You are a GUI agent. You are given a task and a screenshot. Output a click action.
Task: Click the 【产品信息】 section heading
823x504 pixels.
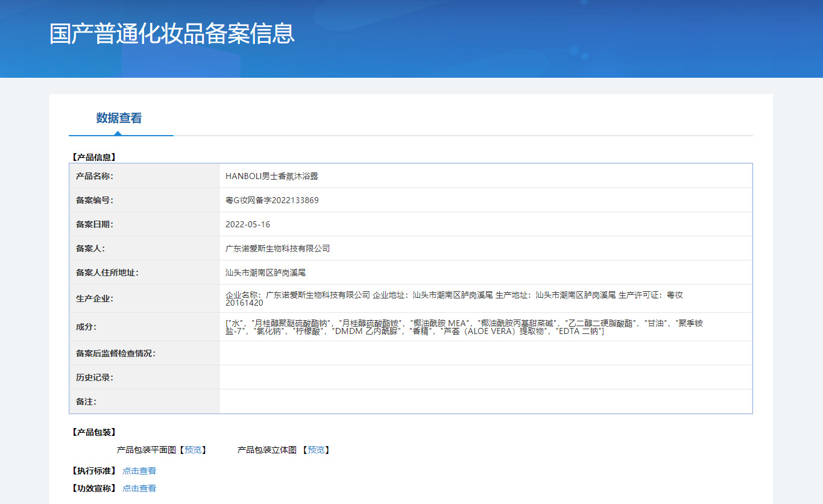click(93, 157)
